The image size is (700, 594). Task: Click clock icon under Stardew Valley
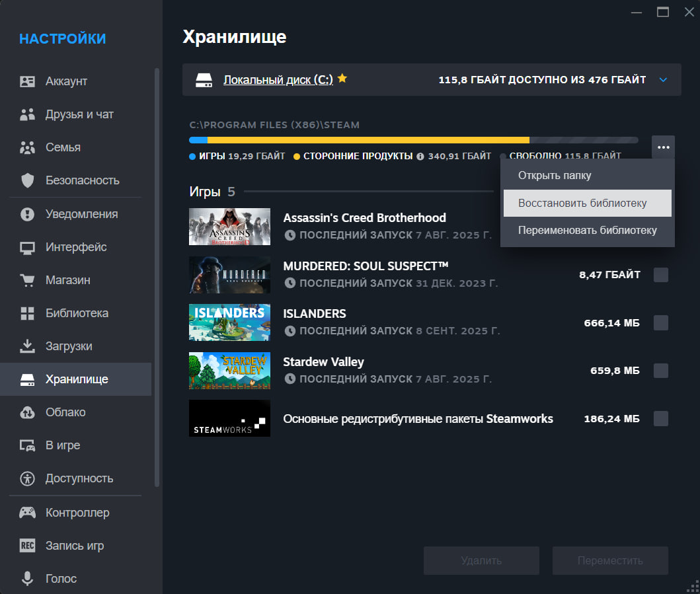pyautogui.click(x=290, y=379)
